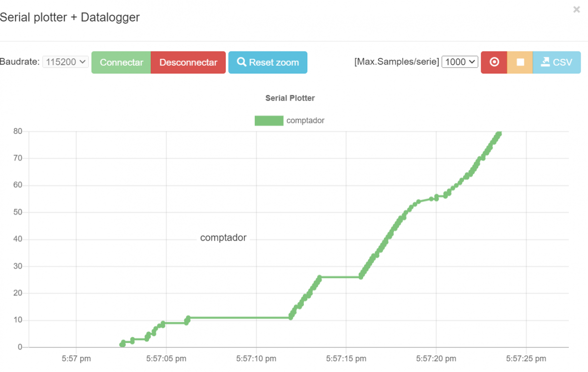Click the 5:57:20 pm x-axis label
The height and width of the screenshot is (372, 588).
tap(436, 359)
